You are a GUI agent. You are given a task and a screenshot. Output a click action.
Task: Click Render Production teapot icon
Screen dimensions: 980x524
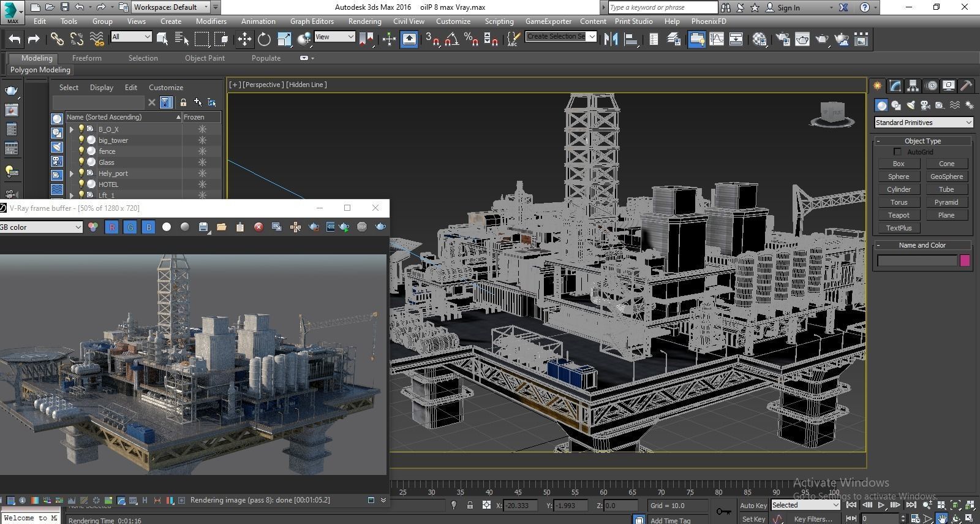(x=822, y=39)
